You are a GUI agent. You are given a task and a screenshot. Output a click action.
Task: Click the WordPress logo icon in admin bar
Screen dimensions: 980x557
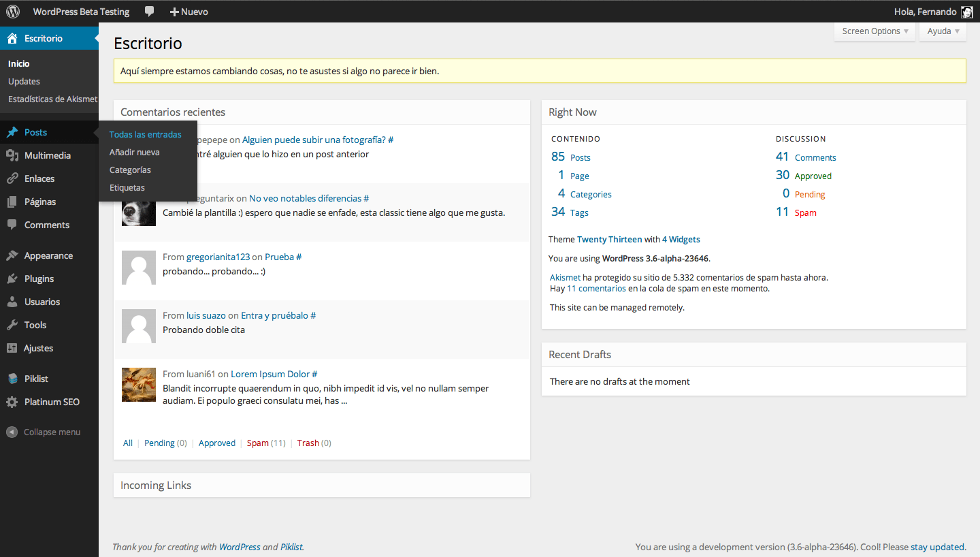(x=13, y=12)
